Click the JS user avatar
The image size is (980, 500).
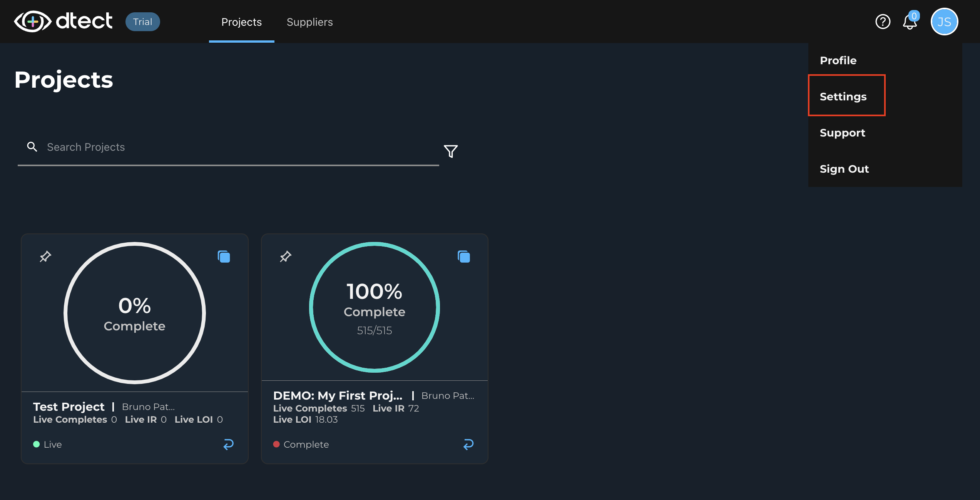click(x=944, y=22)
